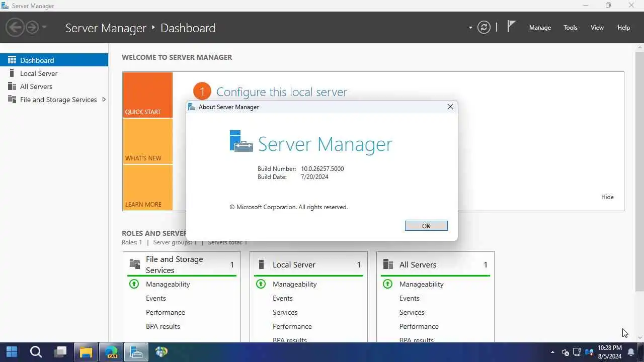Click the All Servers sidebar icon
The height and width of the screenshot is (362, 644).
(x=12, y=86)
